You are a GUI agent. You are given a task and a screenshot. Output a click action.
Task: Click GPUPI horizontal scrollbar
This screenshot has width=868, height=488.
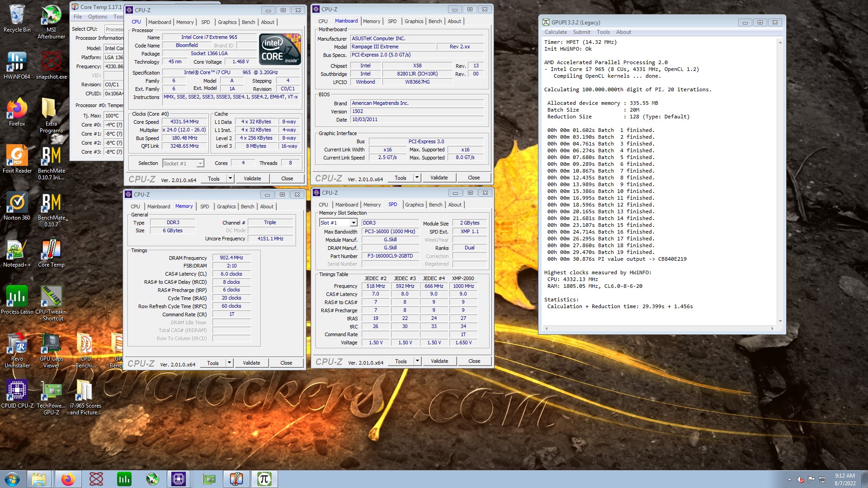[660, 328]
